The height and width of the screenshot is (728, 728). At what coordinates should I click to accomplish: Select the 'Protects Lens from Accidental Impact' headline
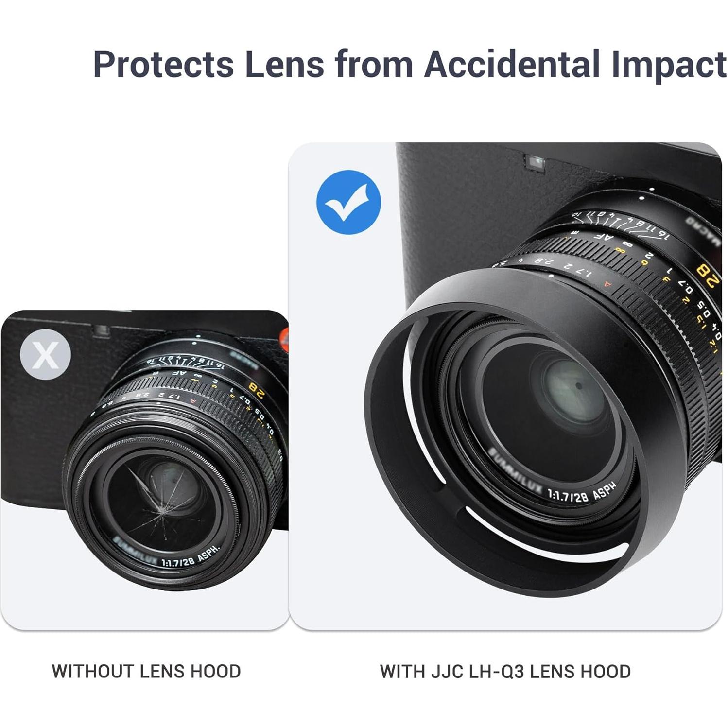tap(410, 65)
